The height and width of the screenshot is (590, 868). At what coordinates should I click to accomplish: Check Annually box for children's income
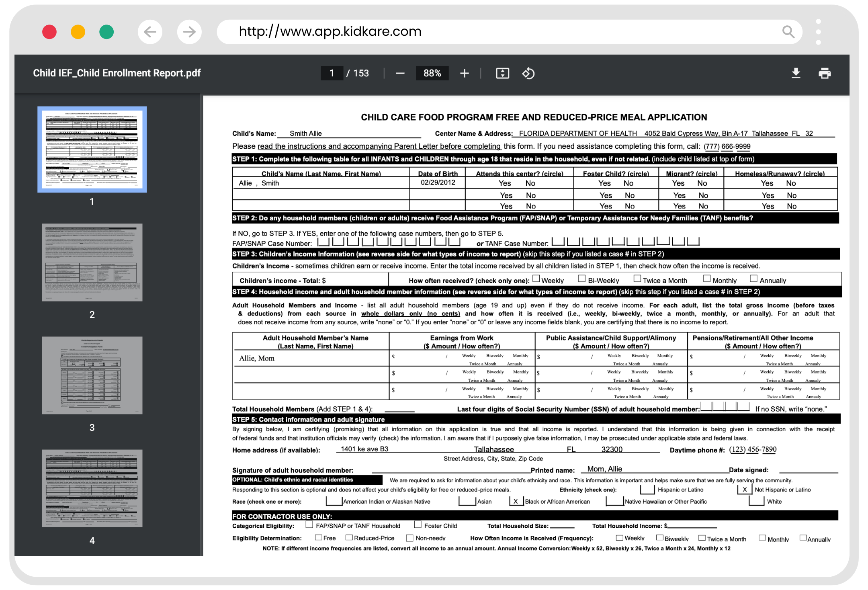pyautogui.click(x=753, y=279)
